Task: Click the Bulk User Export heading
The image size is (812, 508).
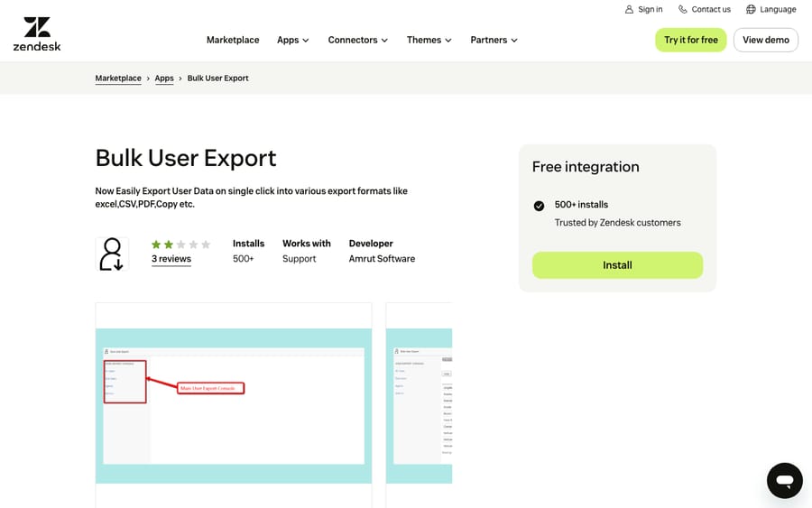Action: click(x=185, y=159)
